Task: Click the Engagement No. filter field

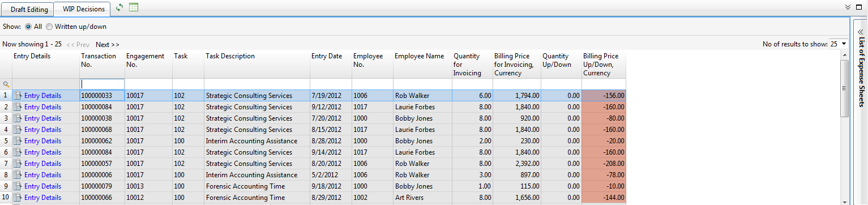Action: 148,84
